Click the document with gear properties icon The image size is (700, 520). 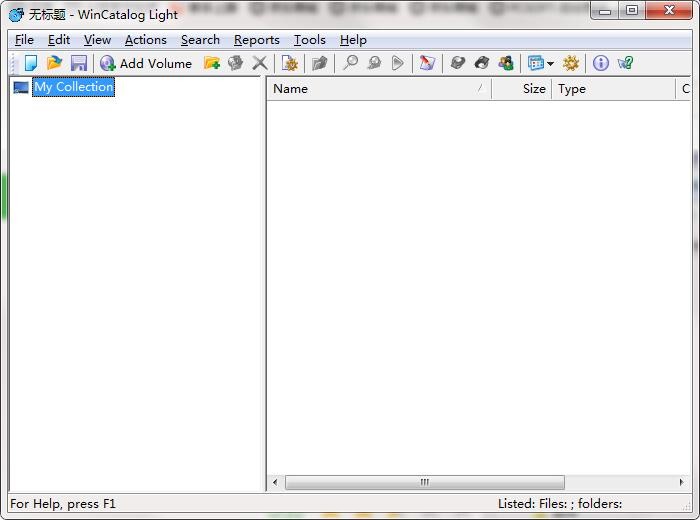tap(290, 63)
